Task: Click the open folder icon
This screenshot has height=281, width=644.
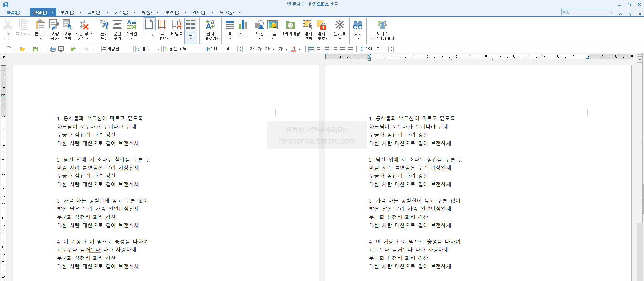Action: click(22, 49)
